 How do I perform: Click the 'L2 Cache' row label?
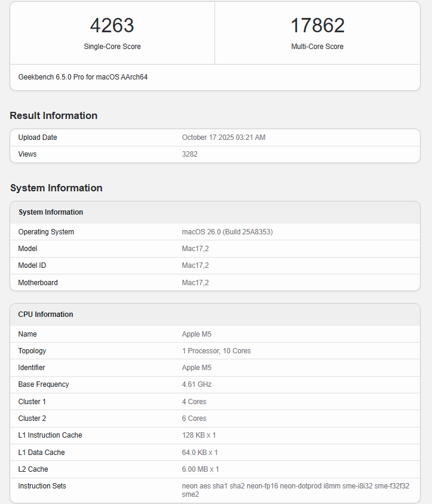(x=33, y=469)
